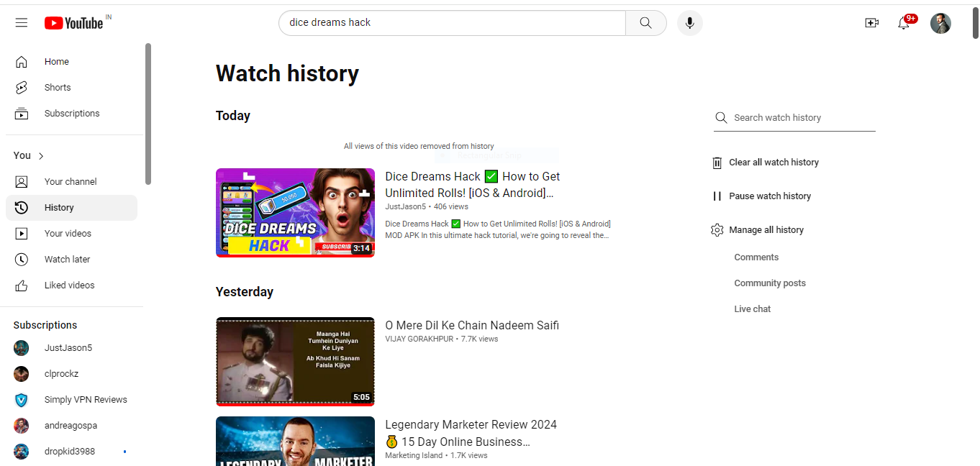This screenshot has height=466, width=980.
Task: Open Home in the sidebar
Action: (x=71, y=62)
